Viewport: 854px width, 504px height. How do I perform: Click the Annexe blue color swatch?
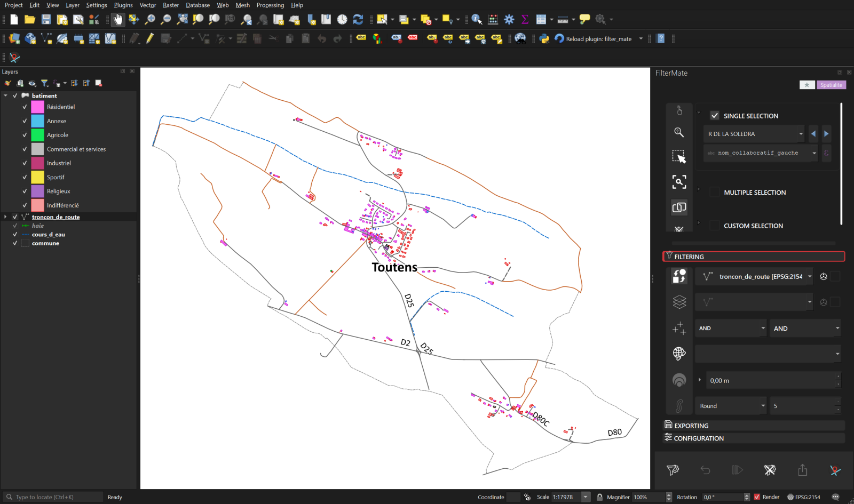pyautogui.click(x=37, y=121)
